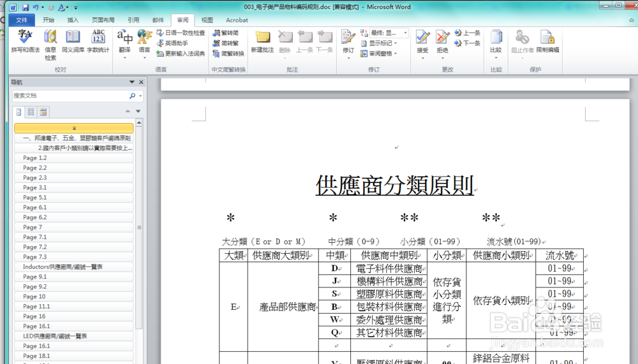Image resolution: width=638 pixels, height=364 pixels.
Task: Go to heading Page 10
Action: point(73,296)
